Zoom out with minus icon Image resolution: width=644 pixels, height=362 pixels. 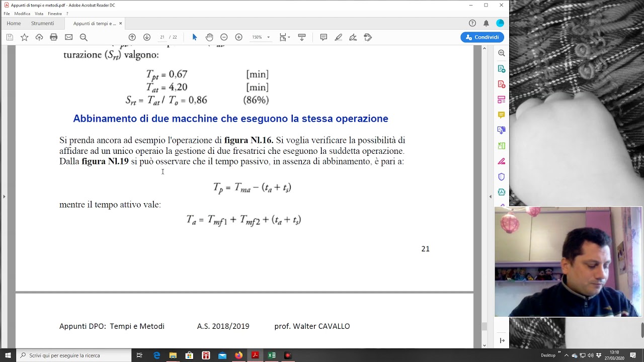224,37
